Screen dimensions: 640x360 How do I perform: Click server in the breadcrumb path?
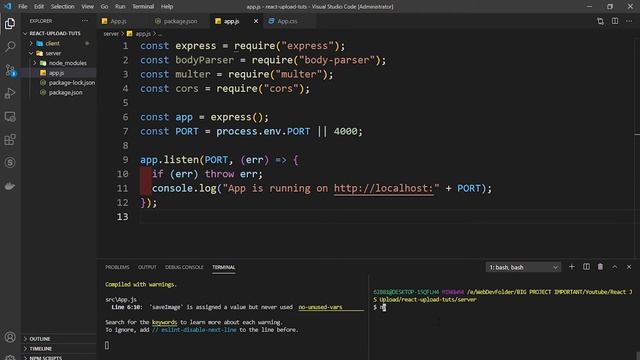point(111,34)
